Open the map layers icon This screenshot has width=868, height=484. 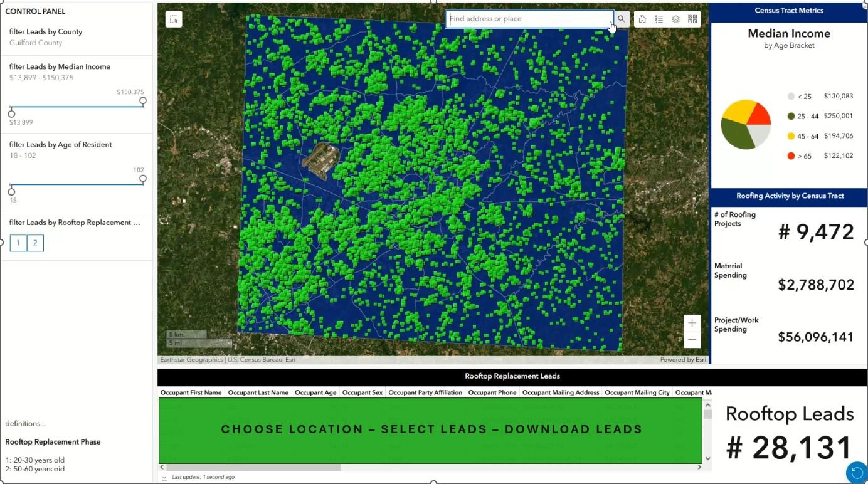(x=675, y=19)
